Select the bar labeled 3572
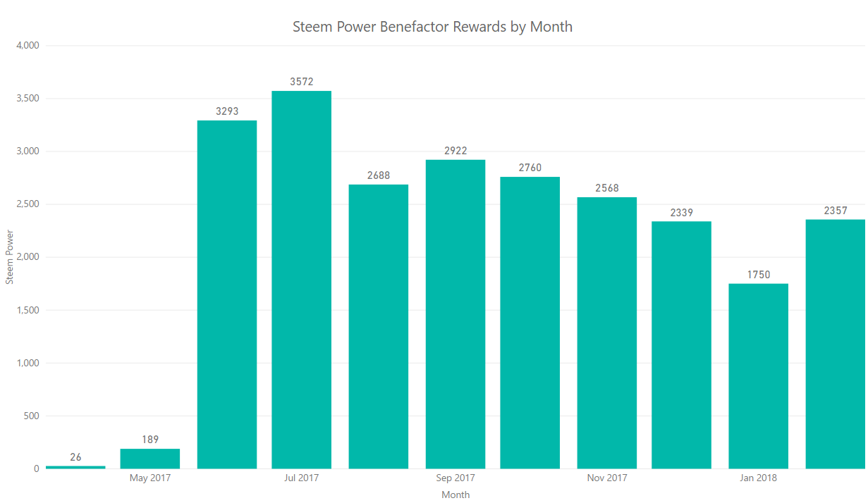This screenshot has height=503, width=868. (301, 280)
